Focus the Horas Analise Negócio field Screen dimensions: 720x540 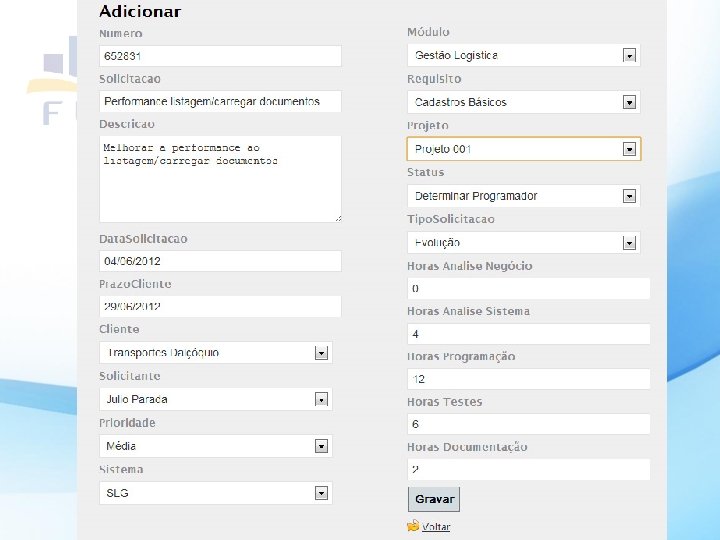(528, 288)
